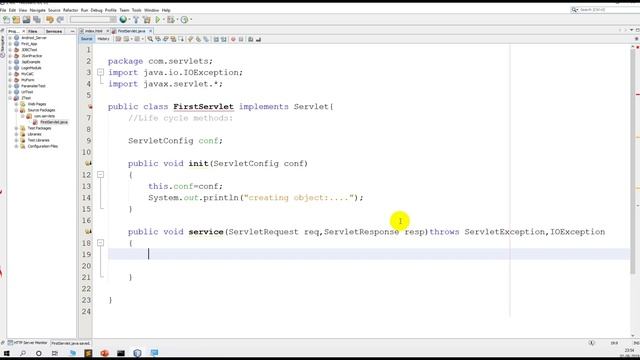
Task: Click the editor toolbar magnifier search icon
Action: click(150, 39)
